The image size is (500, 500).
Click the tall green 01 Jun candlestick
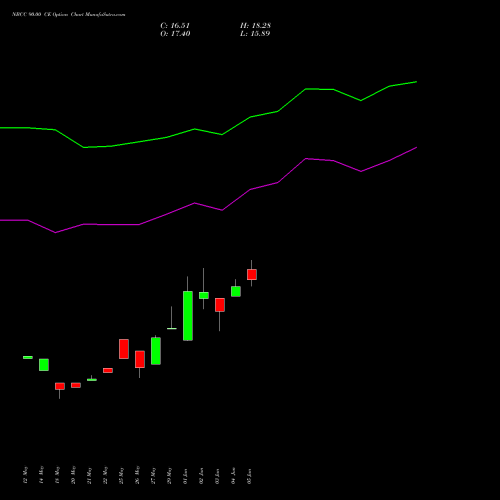(188, 316)
